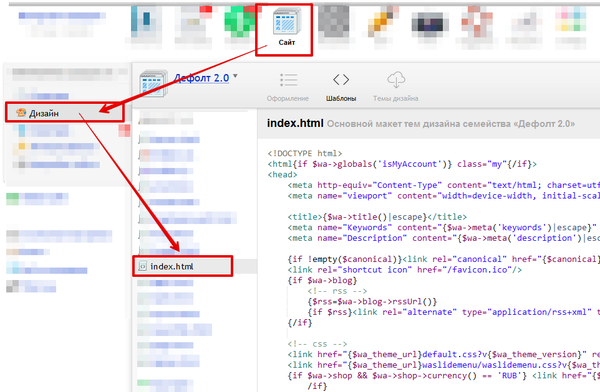Click the default.css link href line
This screenshot has width=600, height=392.
(x=443, y=354)
